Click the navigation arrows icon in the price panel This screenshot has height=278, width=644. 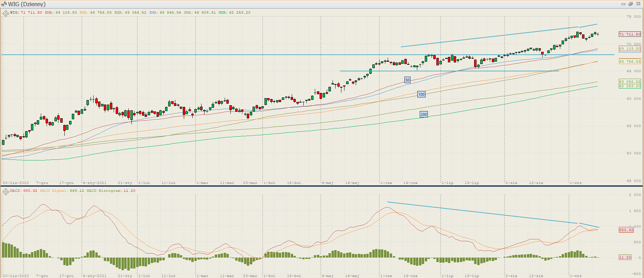(x=5, y=14)
